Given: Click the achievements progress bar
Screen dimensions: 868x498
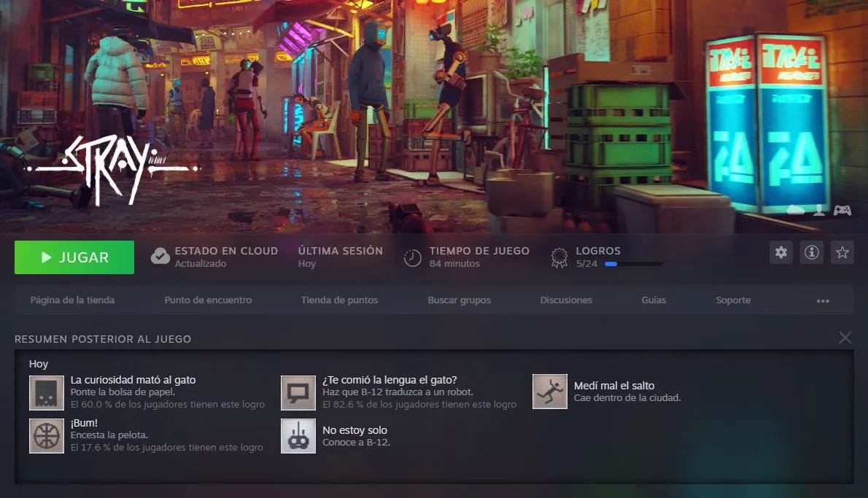Looking at the screenshot, I should point(633,264).
